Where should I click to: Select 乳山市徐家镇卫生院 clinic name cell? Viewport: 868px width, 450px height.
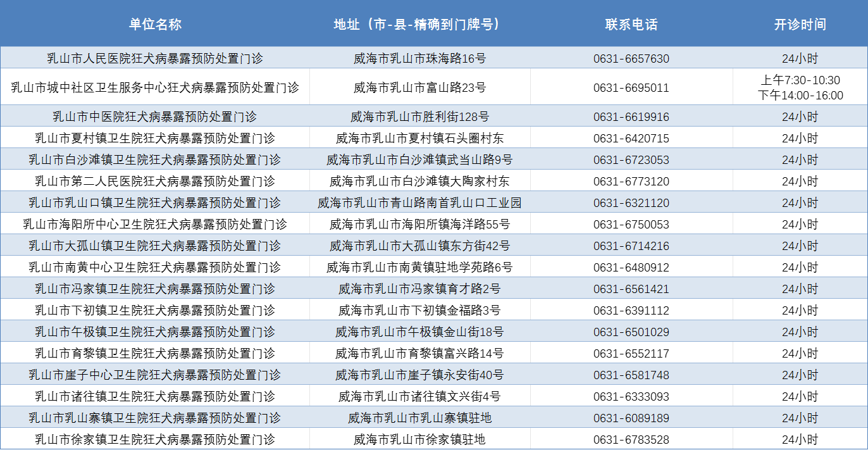click(x=155, y=439)
